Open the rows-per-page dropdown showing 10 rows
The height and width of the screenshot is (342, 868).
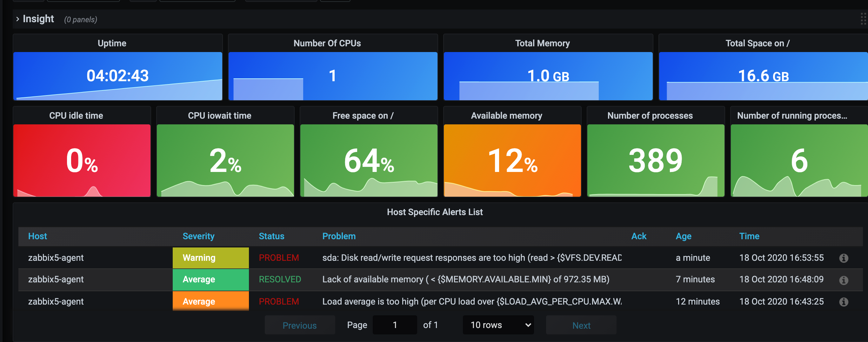498,325
